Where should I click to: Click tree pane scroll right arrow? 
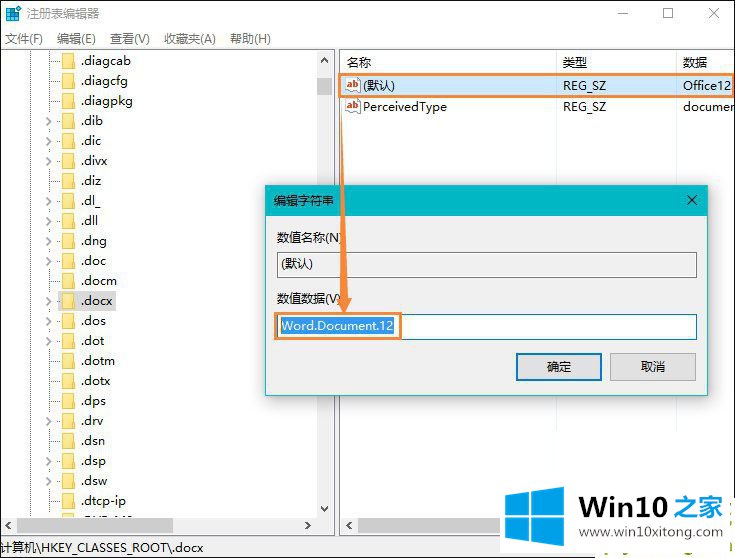pos(308,525)
